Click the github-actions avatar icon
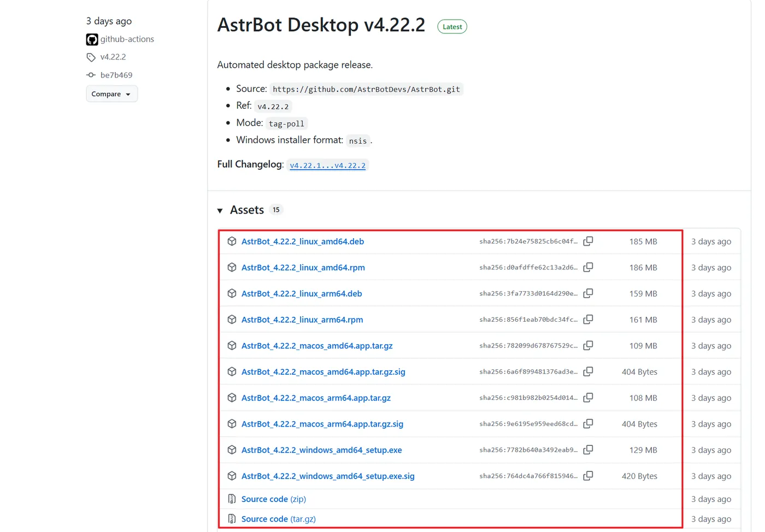The width and height of the screenshot is (765, 532). pyautogui.click(x=92, y=39)
